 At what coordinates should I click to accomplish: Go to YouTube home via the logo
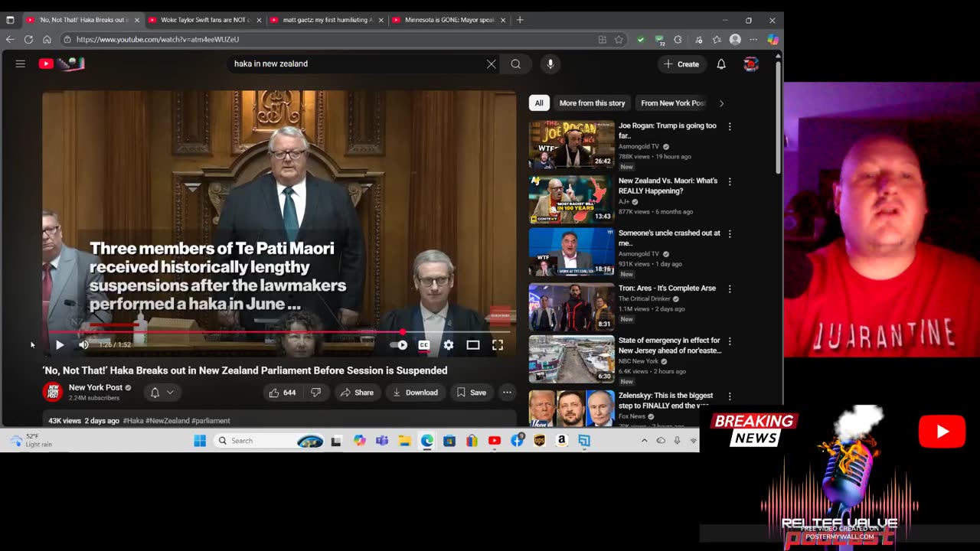[x=61, y=64]
